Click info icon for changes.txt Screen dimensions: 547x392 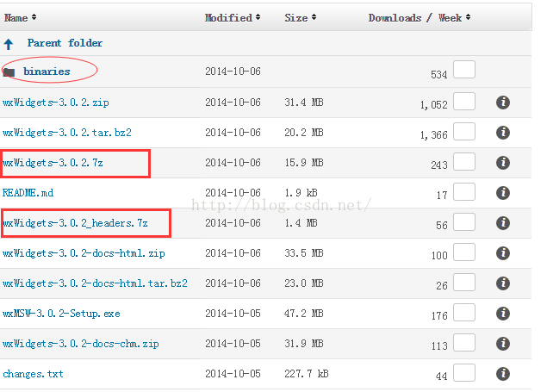(503, 374)
